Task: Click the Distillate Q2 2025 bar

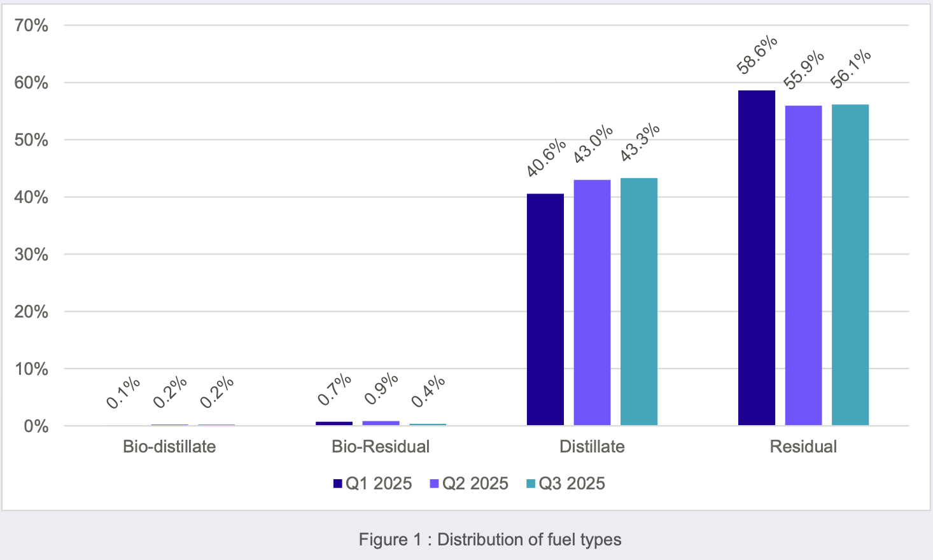Action: pos(592,302)
